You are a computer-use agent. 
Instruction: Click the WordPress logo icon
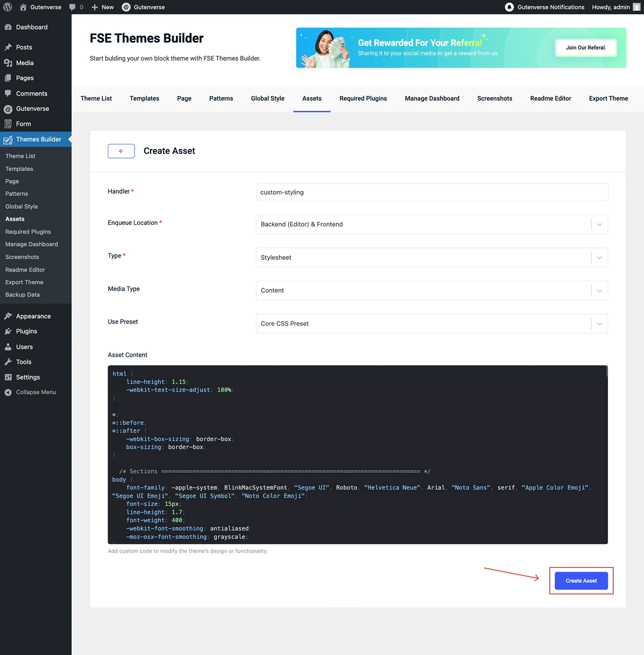8,7
